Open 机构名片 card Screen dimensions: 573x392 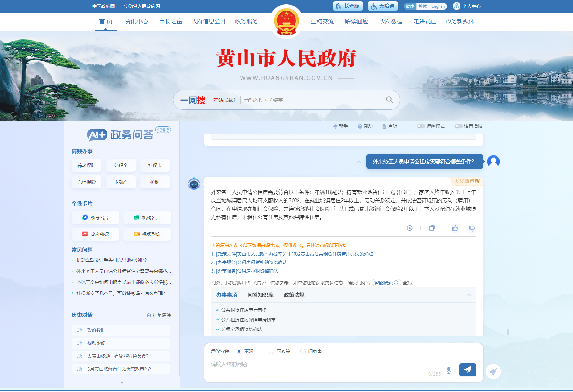click(147, 217)
